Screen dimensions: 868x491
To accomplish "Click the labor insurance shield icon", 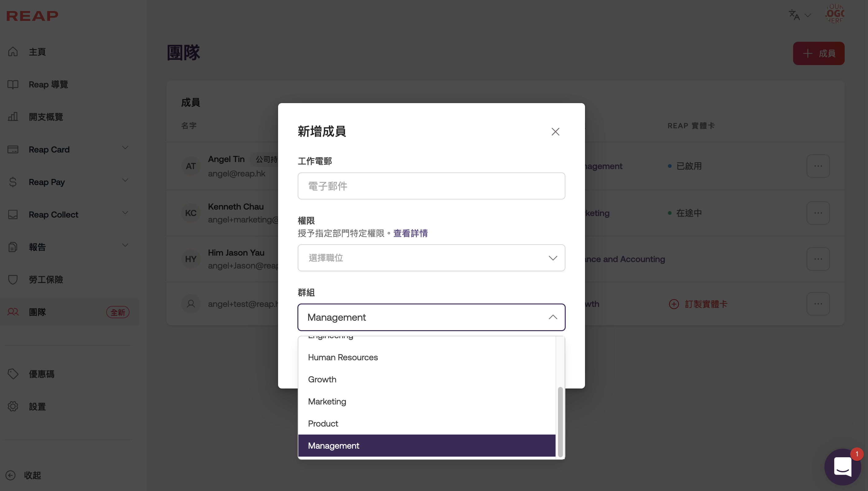I will [13, 280].
